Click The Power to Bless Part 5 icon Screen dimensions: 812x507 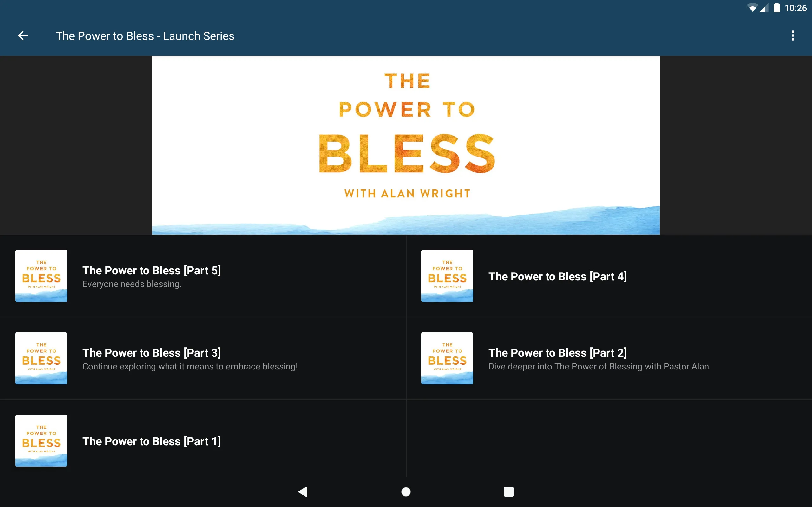(41, 276)
